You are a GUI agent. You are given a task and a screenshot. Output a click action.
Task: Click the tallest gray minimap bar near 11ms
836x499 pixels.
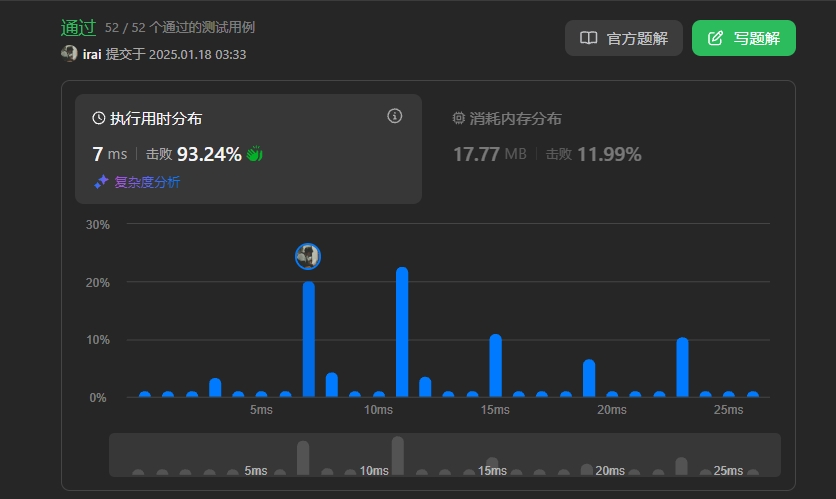[398, 456]
